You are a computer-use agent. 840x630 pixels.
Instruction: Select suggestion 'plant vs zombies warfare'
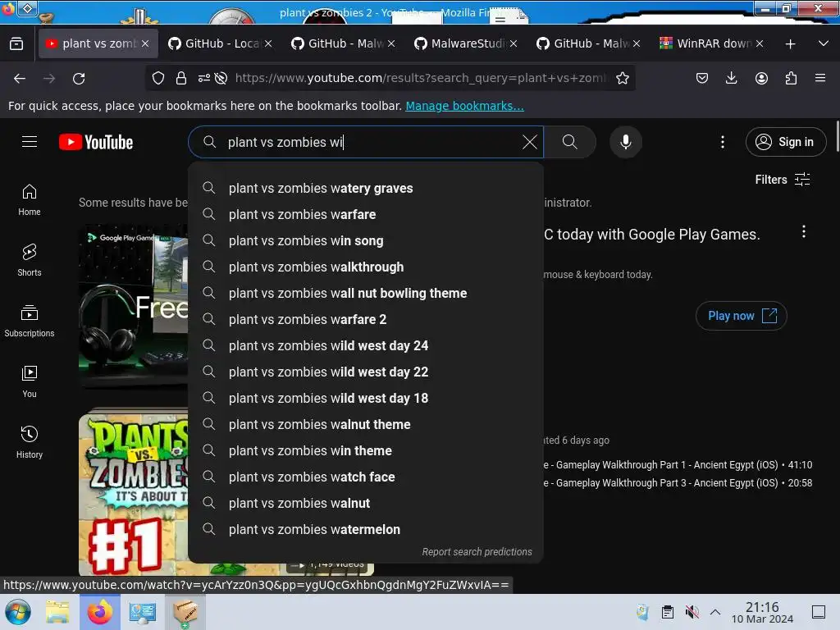[366, 214]
